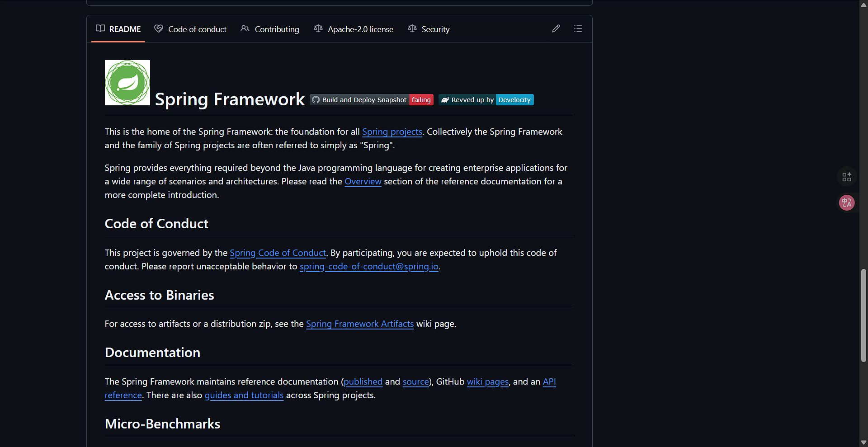The image size is (868, 447).
Task: Open the Spring Code of Conduct link
Action: 278,253
